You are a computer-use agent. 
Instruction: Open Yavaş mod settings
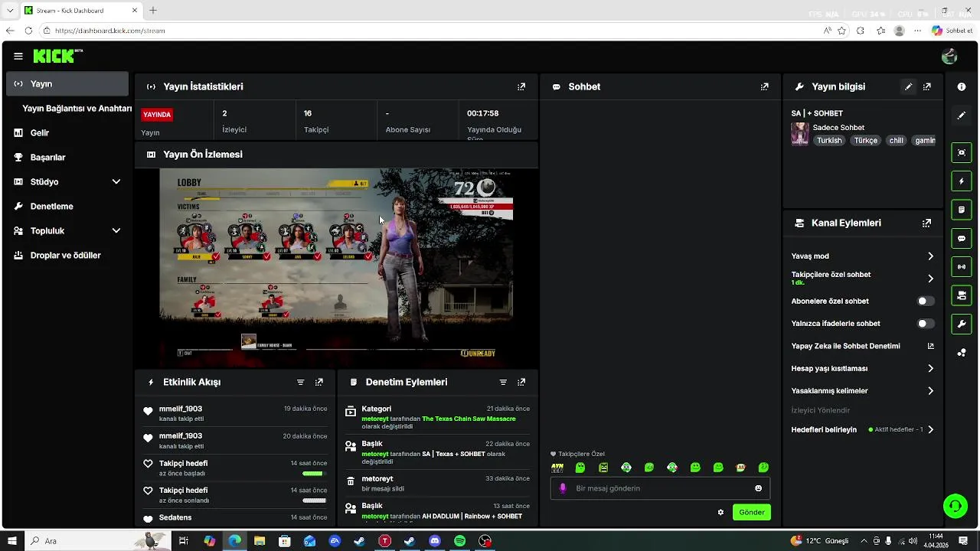(x=863, y=256)
